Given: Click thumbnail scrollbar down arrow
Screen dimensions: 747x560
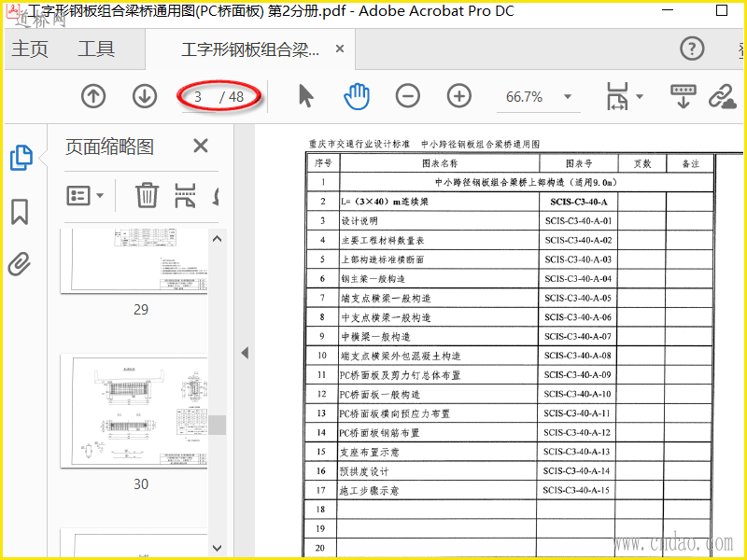Looking at the screenshot, I should click(217, 548).
